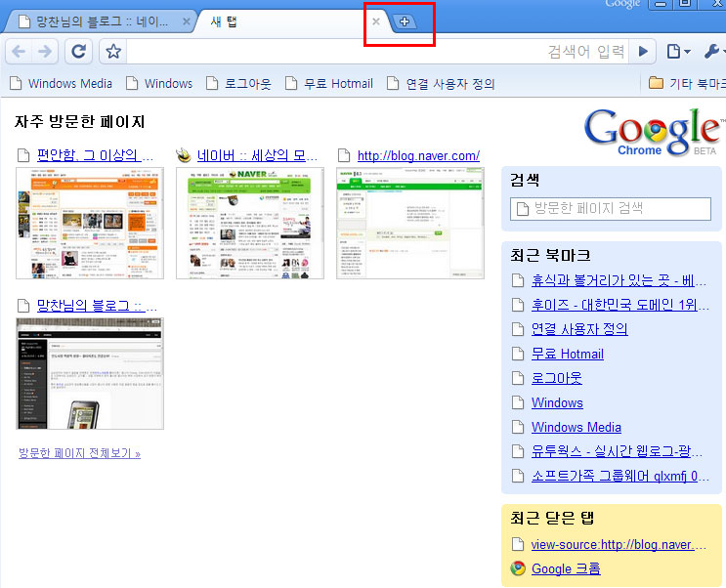Close the 망찬님의 블로그 tab
Screen dimensions: 726x588
[x=186, y=21]
